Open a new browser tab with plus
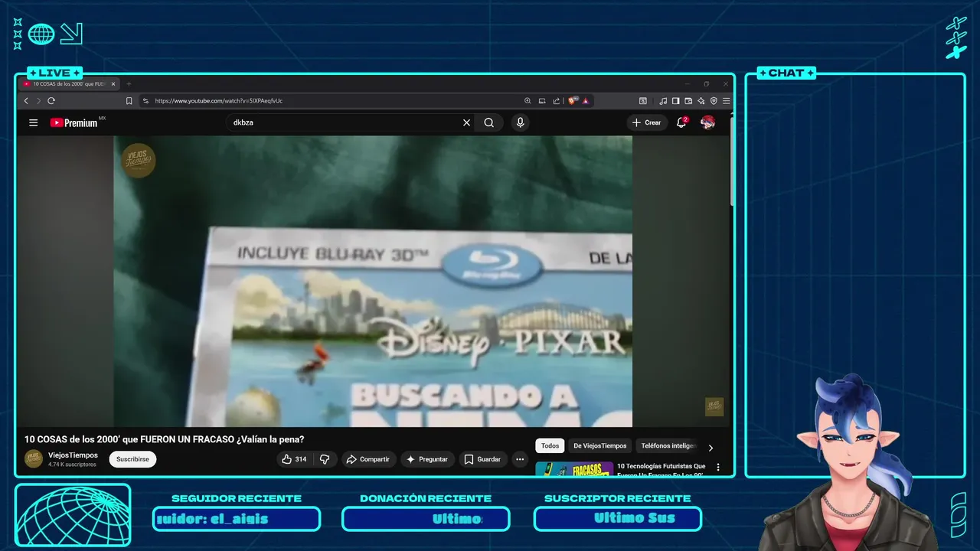Viewport: 980px width, 551px height. click(129, 83)
